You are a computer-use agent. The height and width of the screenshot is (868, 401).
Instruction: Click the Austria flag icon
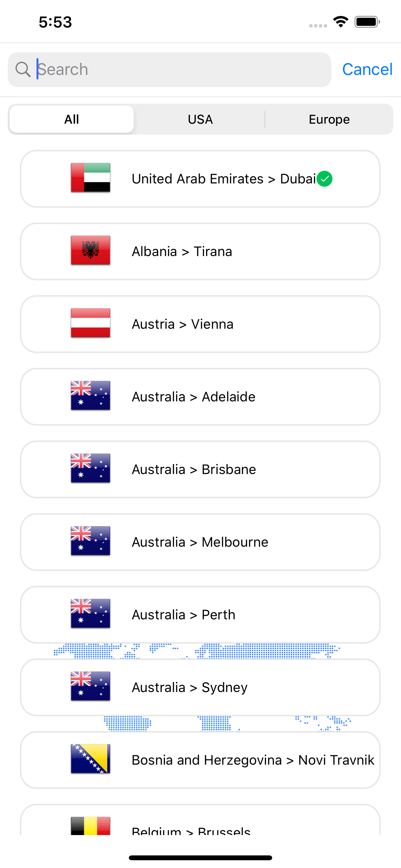[90, 324]
